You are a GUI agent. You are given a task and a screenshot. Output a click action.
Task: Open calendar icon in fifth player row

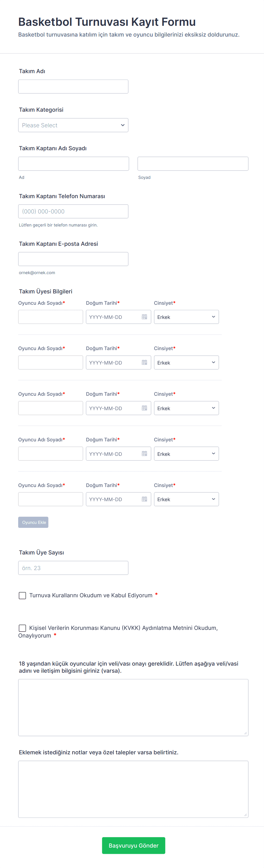144,499
